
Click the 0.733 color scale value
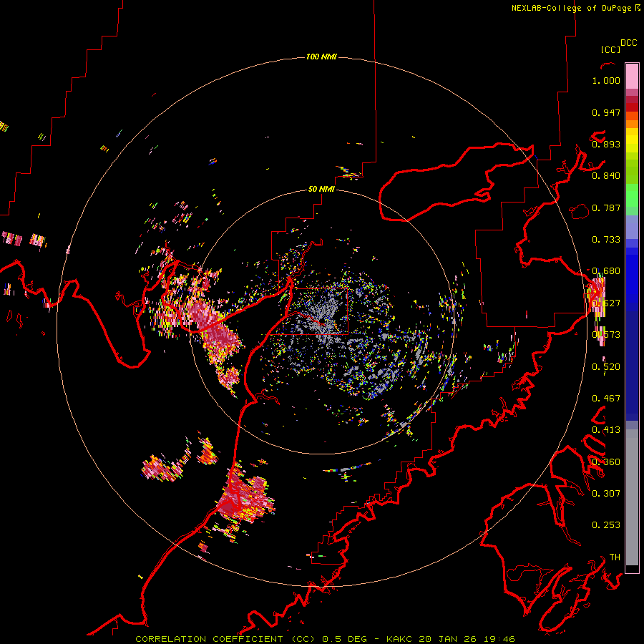click(x=606, y=240)
